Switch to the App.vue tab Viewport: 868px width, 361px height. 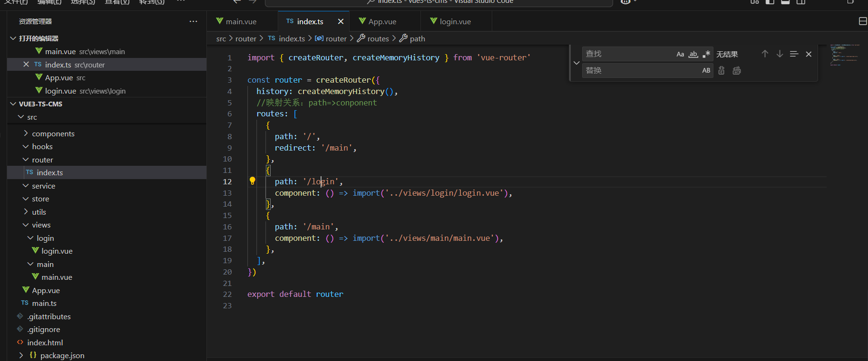coord(382,21)
